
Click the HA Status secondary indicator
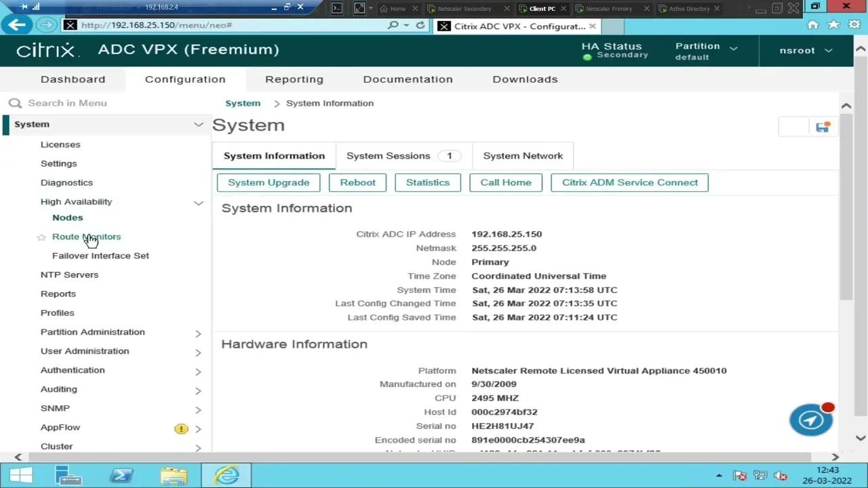[614, 50]
